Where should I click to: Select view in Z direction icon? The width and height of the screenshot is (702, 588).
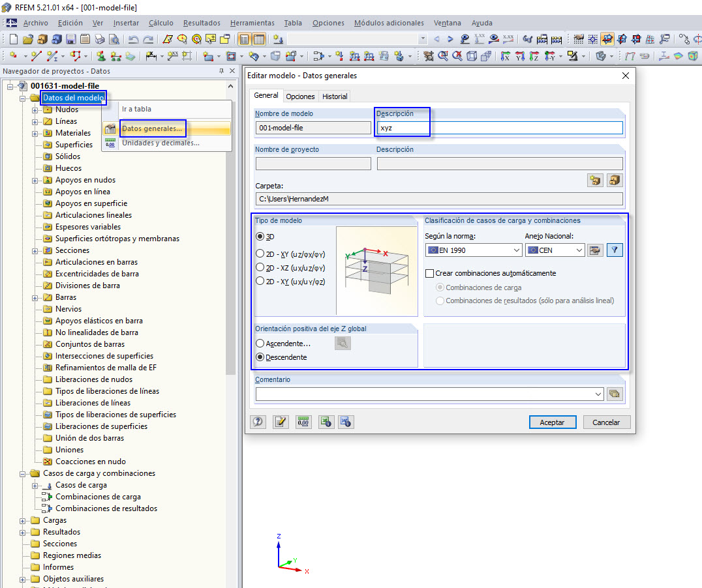tap(534, 56)
